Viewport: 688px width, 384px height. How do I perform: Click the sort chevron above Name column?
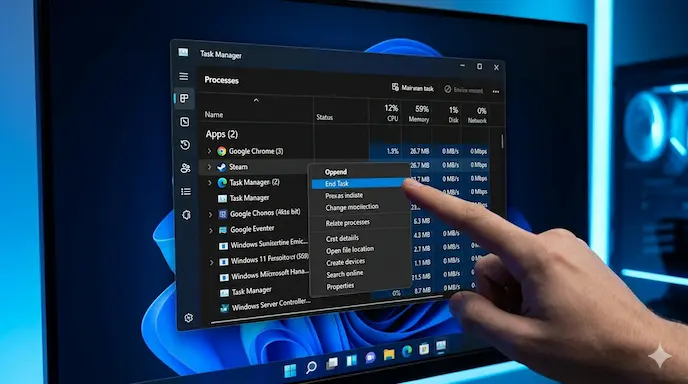pyautogui.click(x=256, y=100)
